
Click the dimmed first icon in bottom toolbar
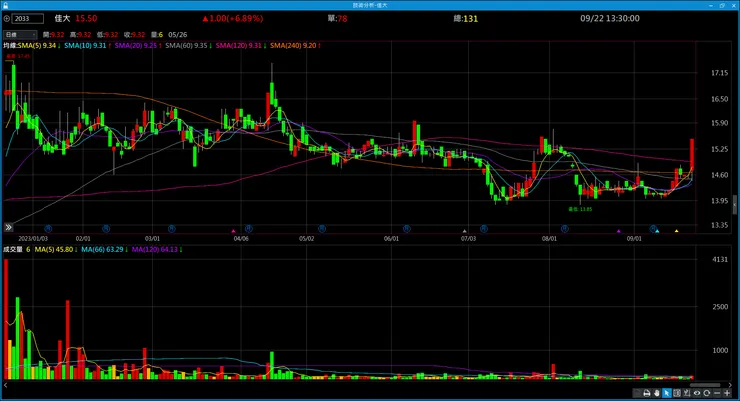[637, 393]
